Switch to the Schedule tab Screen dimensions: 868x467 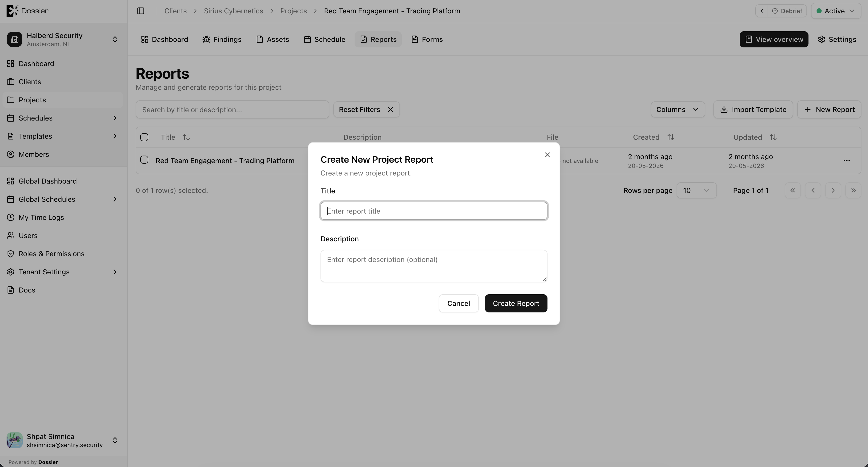tap(324, 39)
